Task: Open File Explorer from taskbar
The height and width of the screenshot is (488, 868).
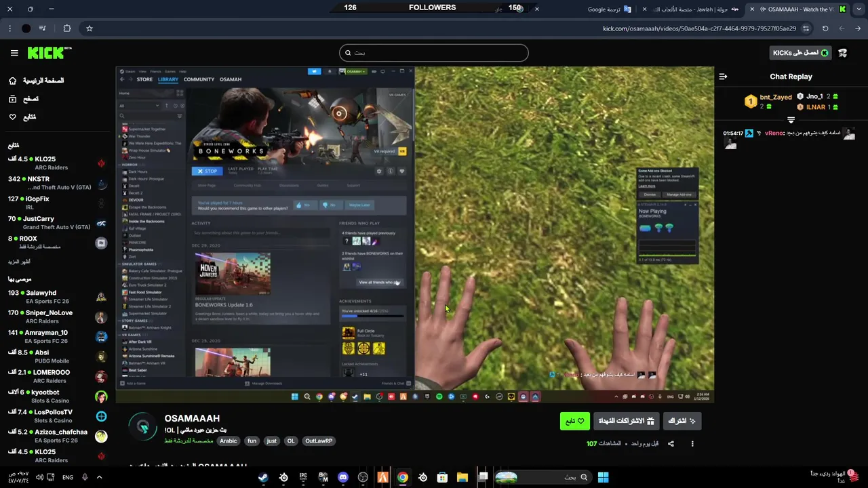Action: click(x=462, y=478)
